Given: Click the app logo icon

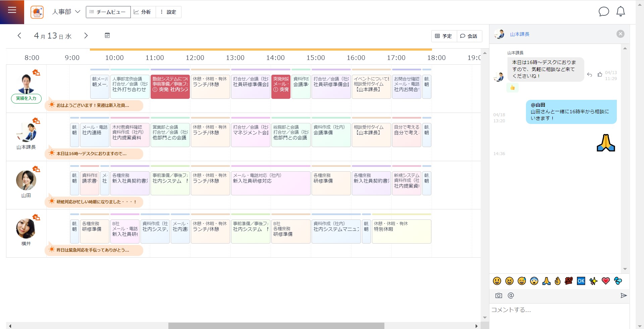Looking at the screenshot, I should 37,12.
